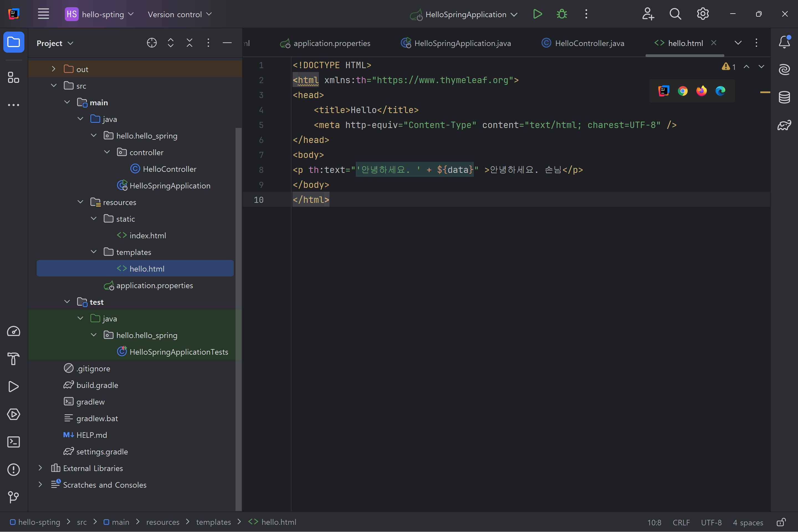The image size is (798, 532).
Task: Open editor tab options three-dots menu
Action: 757,43
